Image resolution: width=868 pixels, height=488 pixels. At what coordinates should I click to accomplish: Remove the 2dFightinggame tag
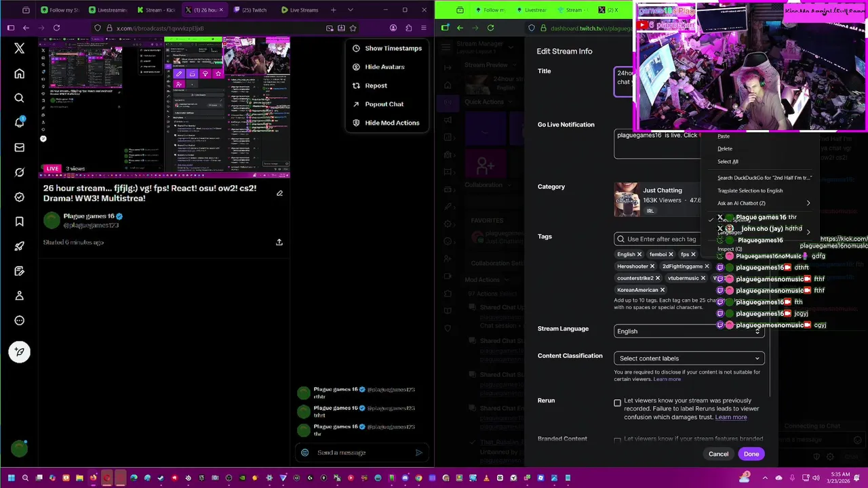(x=706, y=266)
